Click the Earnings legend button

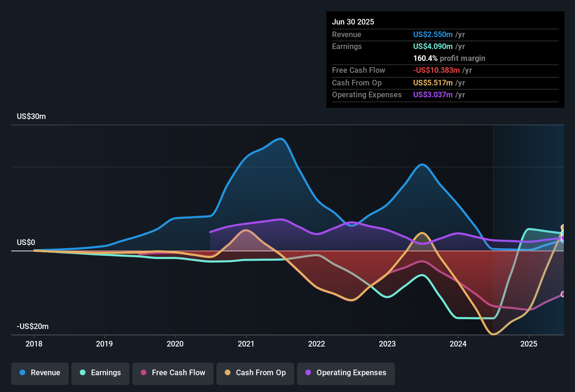101,373
